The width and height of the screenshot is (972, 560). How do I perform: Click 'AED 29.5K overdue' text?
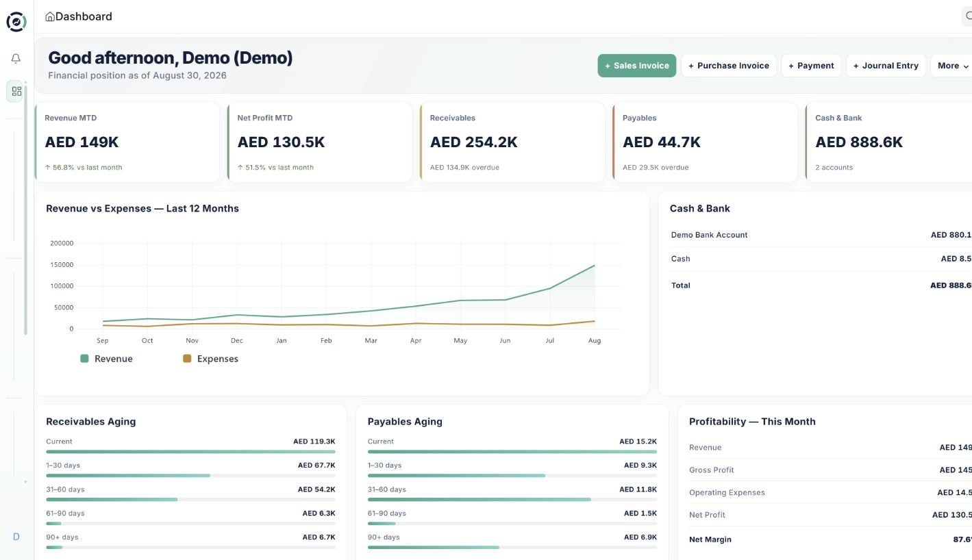[x=656, y=168]
